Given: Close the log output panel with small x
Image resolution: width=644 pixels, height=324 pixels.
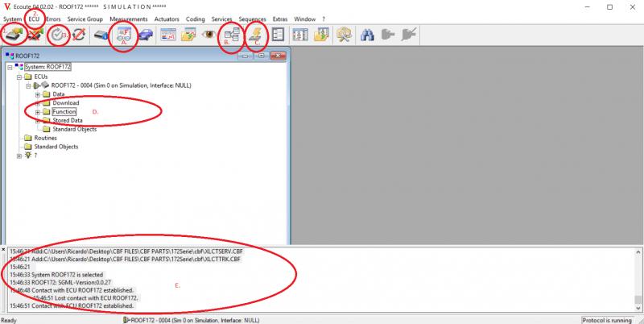Looking at the screenshot, I should pyautogui.click(x=3, y=250).
